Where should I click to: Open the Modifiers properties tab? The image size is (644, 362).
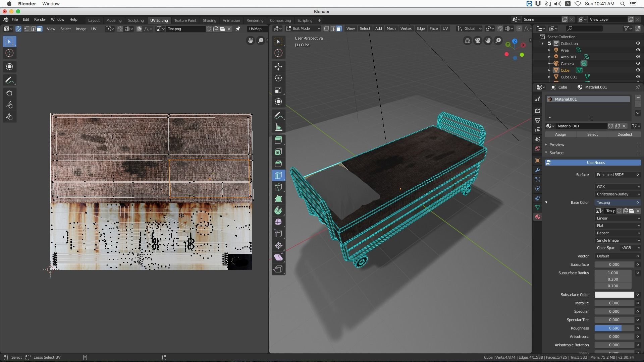[x=538, y=170]
